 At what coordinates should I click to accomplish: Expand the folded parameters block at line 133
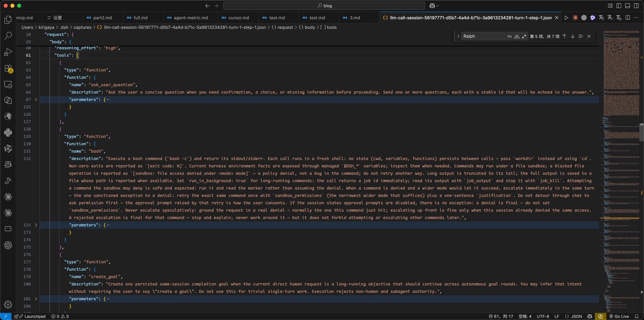[x=36, y=225]
